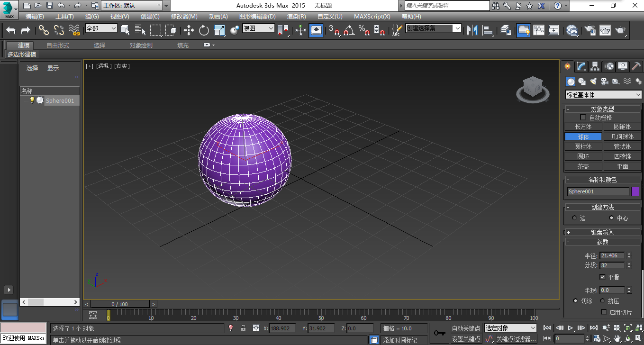
Task: Click the Undo arrow in main toolbar
Action: 11,30
